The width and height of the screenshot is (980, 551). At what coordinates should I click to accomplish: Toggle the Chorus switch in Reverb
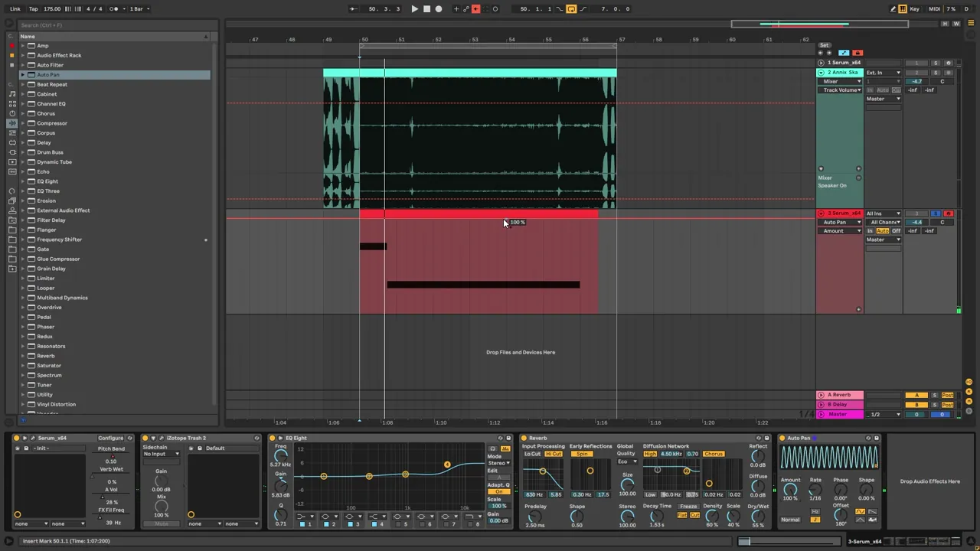pyautogui.click(x=714, y=454)
